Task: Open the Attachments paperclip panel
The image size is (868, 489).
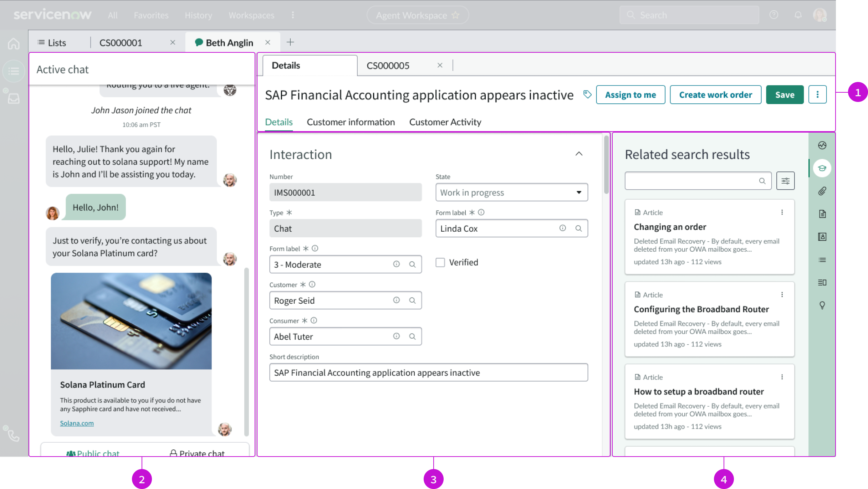Action: (x=822, y=191)
